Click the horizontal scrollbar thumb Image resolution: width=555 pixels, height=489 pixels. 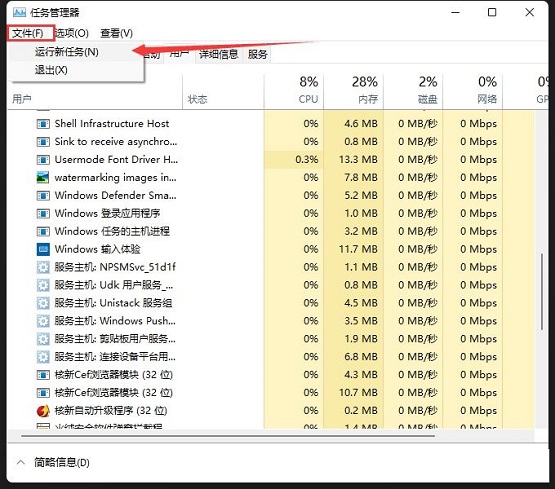point(228,436)
